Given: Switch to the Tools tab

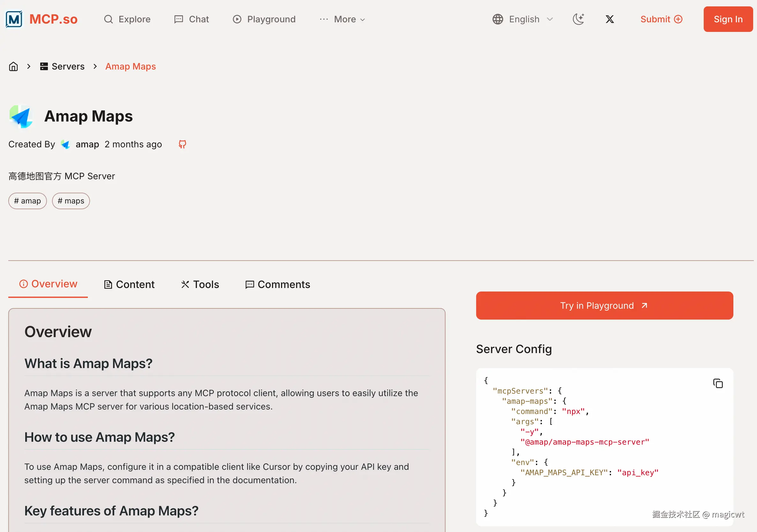Looking at the screenshot, I should (x=200, y=284).
